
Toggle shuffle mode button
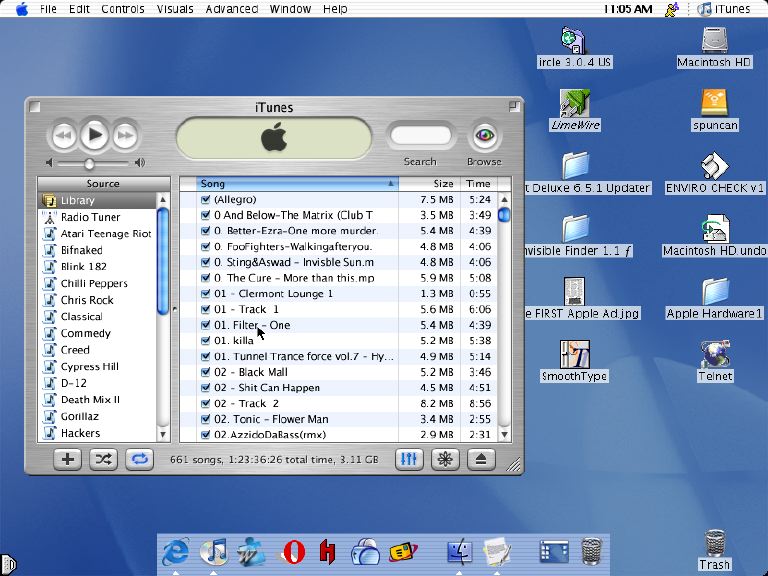(x=103, y=459)
